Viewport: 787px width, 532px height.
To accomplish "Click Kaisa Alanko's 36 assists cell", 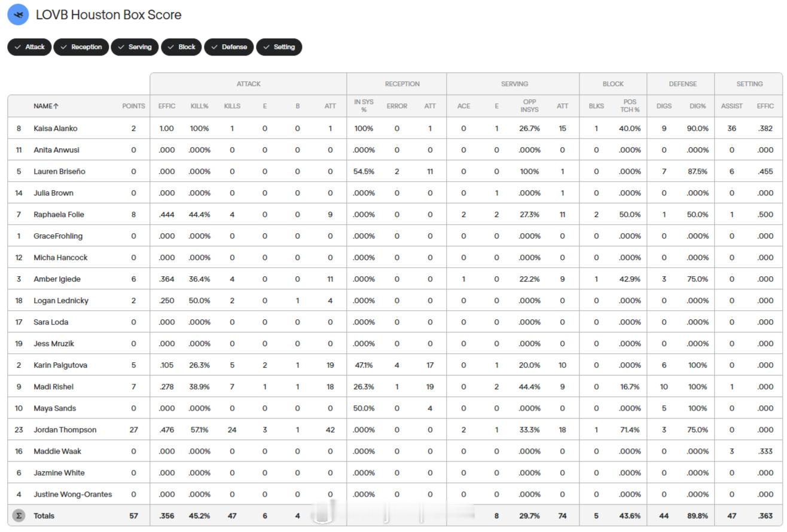I will (x=731, y=129).
